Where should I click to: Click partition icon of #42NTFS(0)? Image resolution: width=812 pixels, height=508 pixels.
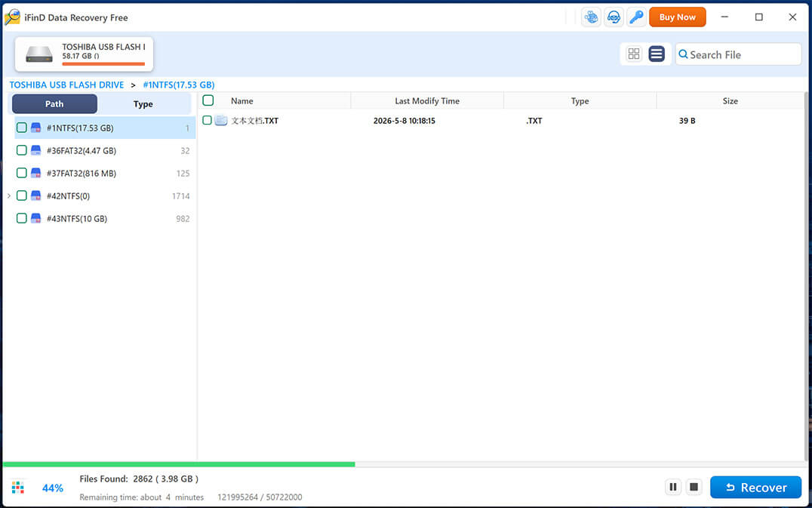35,196
